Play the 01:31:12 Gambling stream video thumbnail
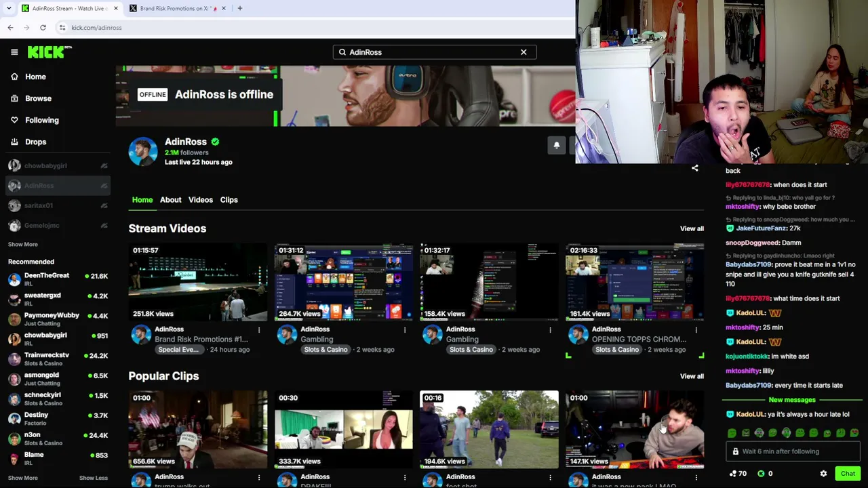Viewport: 868px width, 488px height. [x=344, y=281]
